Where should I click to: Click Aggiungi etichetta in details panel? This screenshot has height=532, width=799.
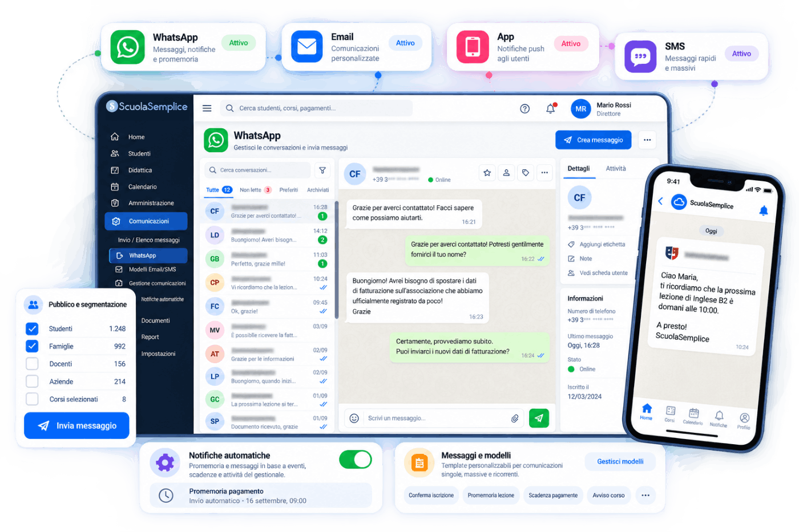(x=597, y=245)
